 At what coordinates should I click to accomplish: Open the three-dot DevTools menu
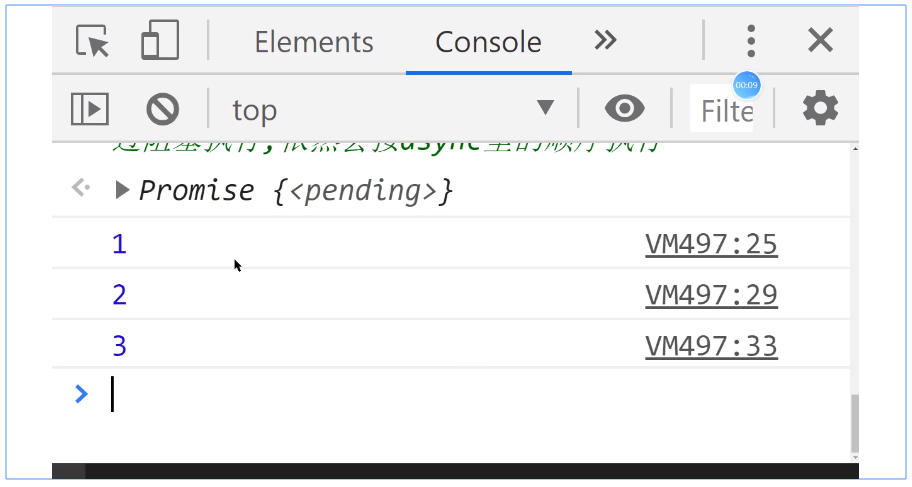coord(751,41)
